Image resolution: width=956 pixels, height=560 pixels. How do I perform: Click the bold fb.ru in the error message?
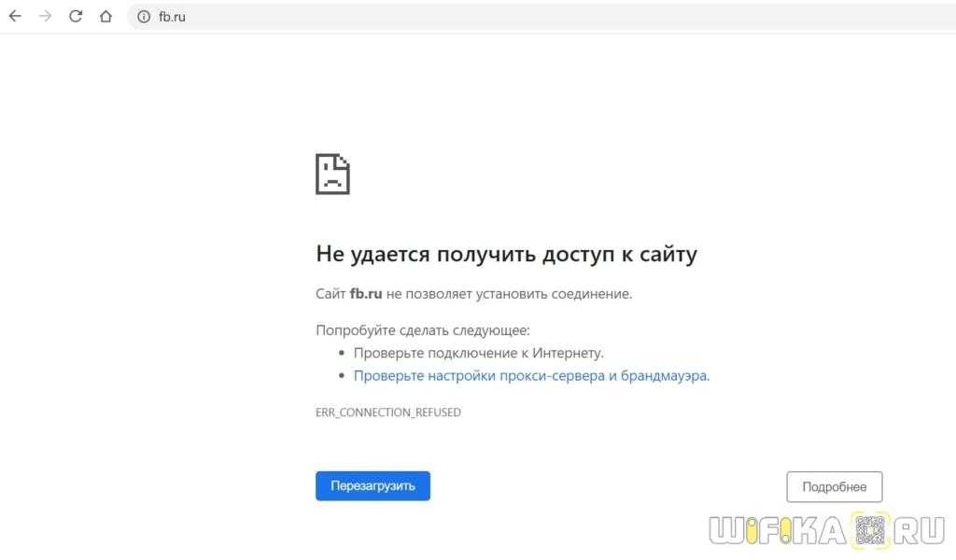[366, 294]
